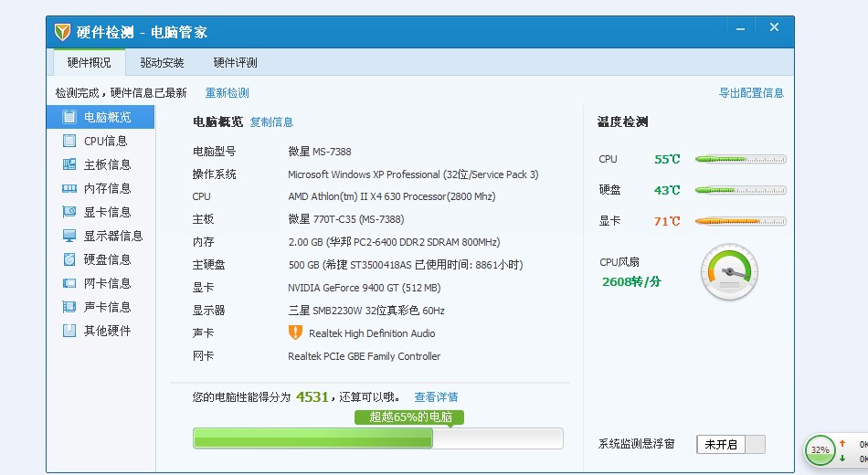Click the 导出配置信息 link
The height and width of the screenshot is (475, 868).
tap(751, 93)
